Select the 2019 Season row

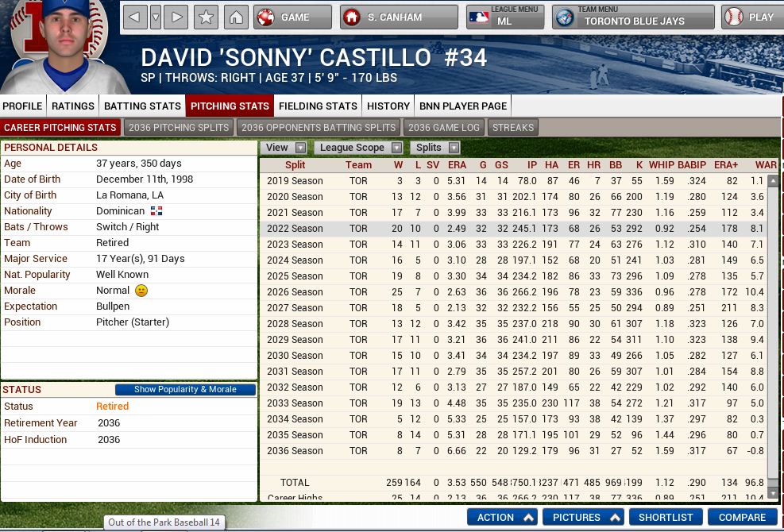[x=513, y=181]
